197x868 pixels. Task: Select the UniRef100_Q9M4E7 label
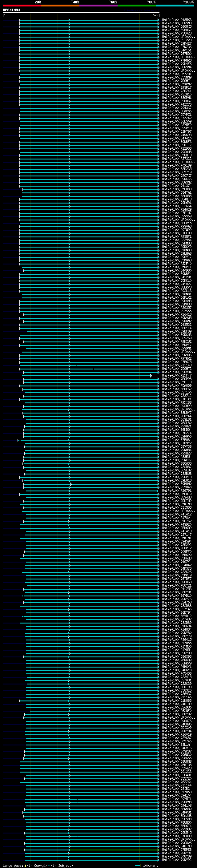[177, 43]
